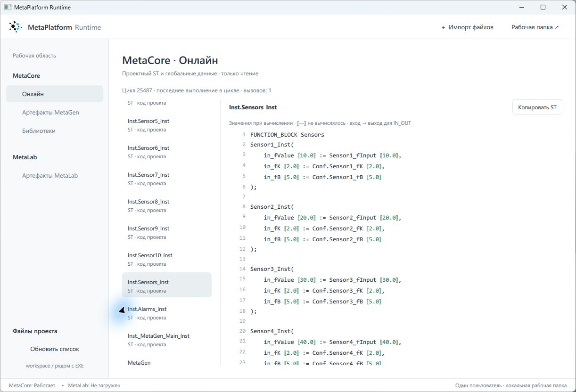Click the MetaLab heading in the sidebar
Image resolution: width=576 pixels, height=392 pixels.
click(x=25, y=157)
